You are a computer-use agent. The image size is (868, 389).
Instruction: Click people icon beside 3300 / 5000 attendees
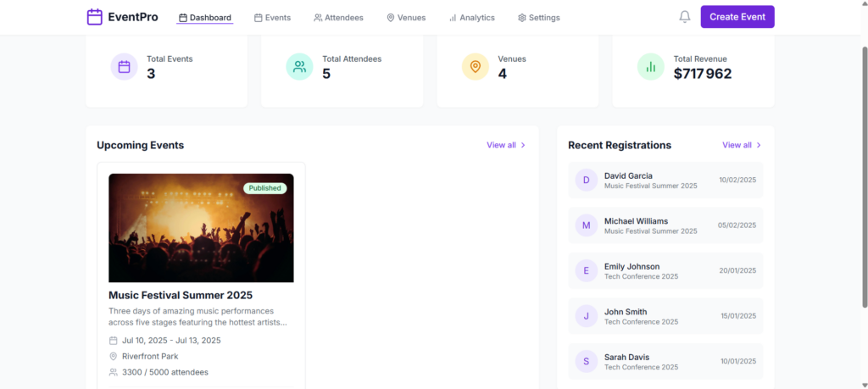coord(113,372)
